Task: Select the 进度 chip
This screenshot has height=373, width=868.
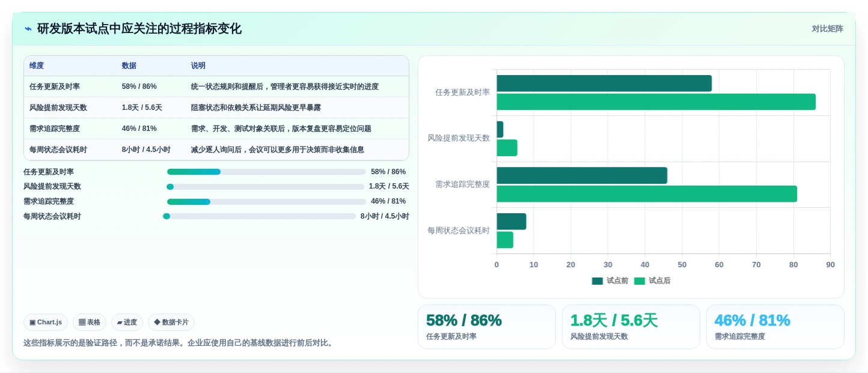Action: (127, 323)
